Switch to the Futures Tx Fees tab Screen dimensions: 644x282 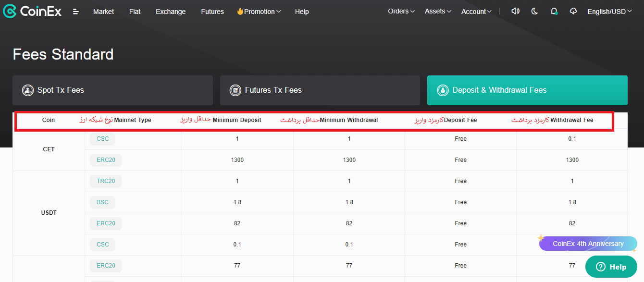point(320,90)
